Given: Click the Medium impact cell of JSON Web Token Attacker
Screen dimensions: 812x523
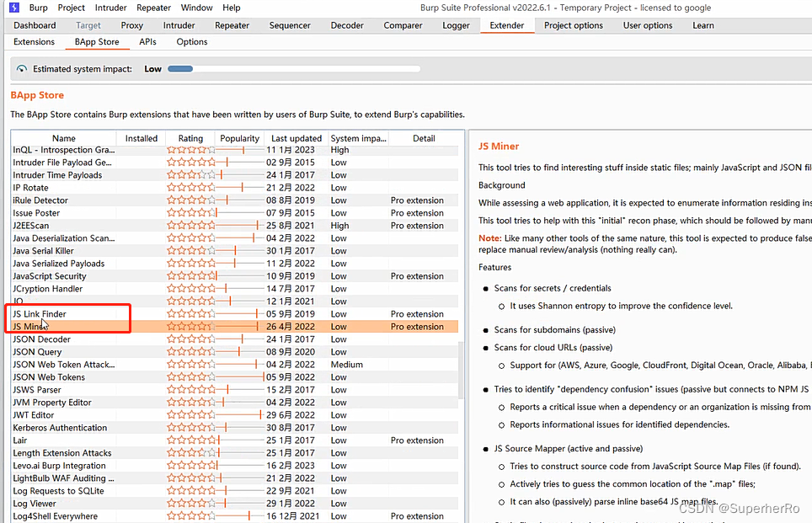Looking at the screenshot, I should [358, 365].
